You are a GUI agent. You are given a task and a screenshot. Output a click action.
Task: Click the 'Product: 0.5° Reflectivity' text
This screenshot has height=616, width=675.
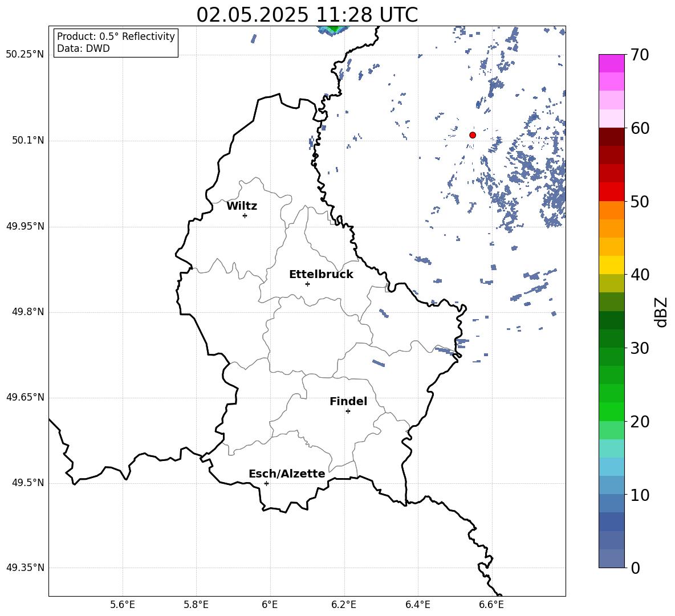tap(116, 36)
